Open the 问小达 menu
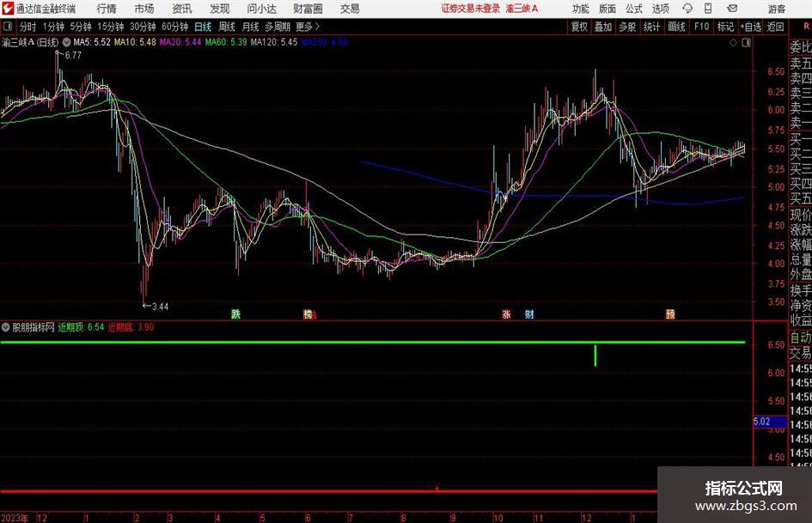 [x=261, y=9]
